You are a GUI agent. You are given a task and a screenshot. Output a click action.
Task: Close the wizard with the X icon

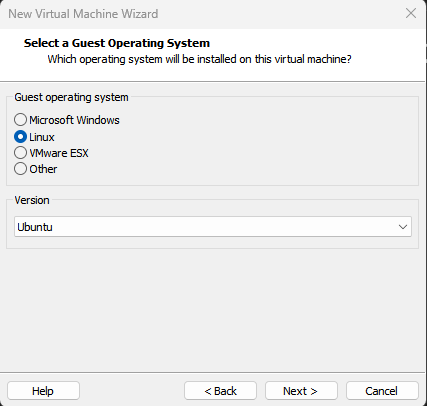[411, 13]
